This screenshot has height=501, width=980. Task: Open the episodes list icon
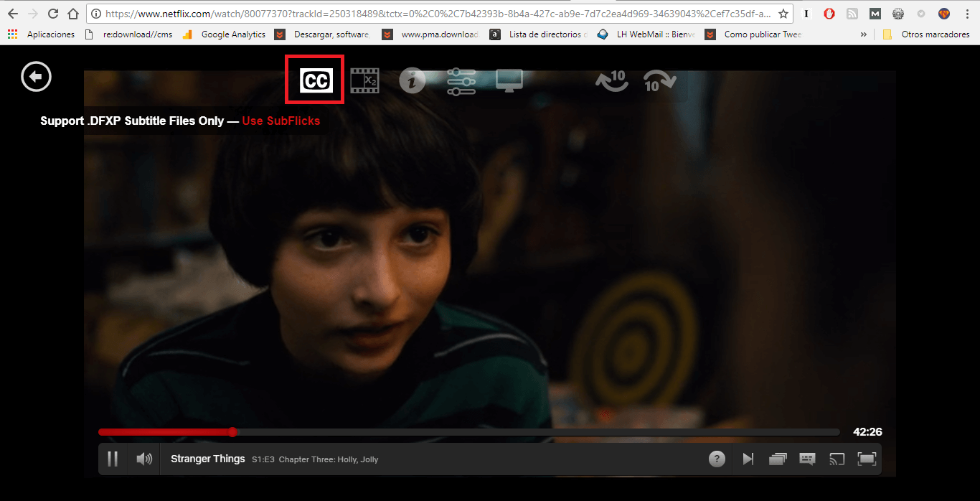778,459
